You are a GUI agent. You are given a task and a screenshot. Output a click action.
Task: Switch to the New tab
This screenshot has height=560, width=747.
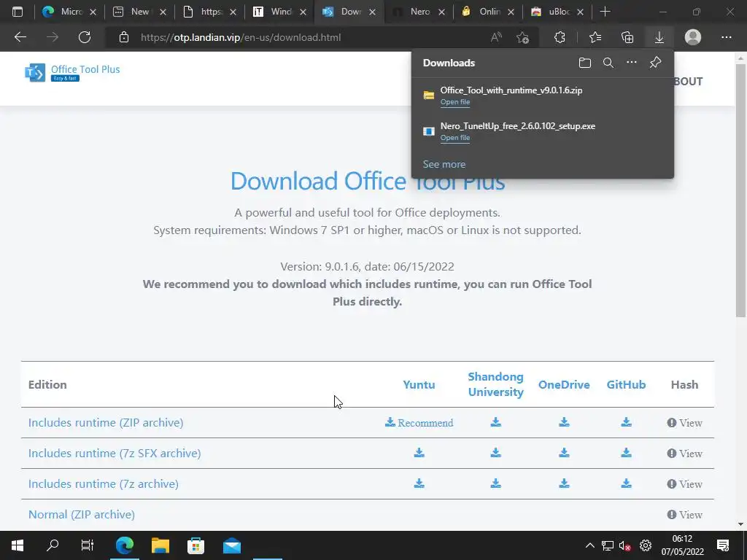pos(139,12)
